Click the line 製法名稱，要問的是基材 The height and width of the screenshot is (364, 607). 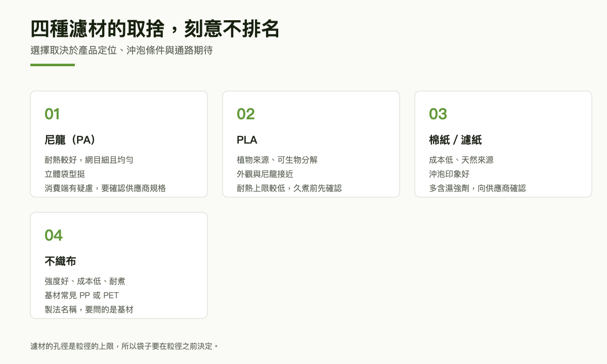click(89, 309)
